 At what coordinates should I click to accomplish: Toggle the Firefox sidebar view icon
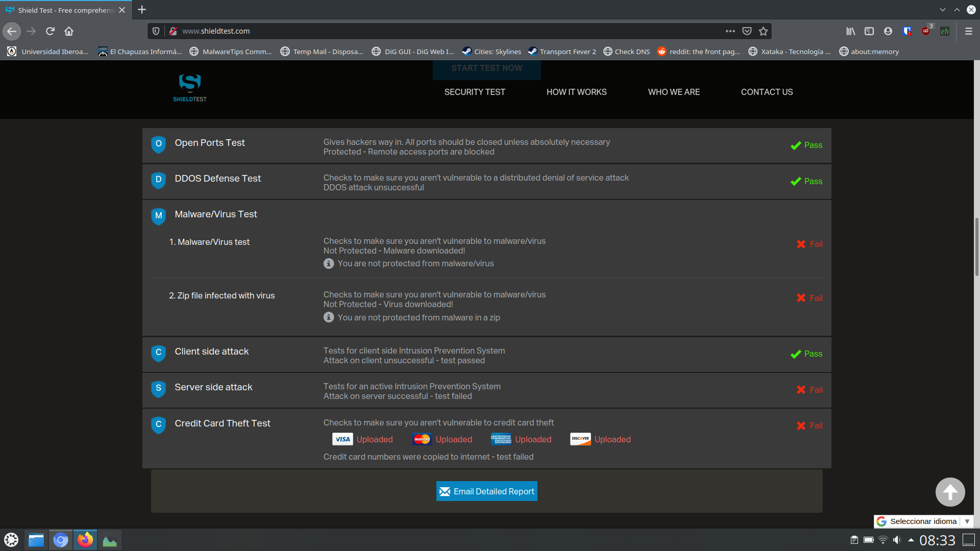click(869, 31)
